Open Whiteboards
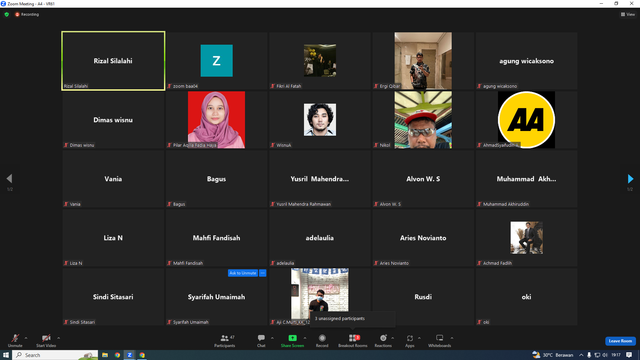 tap(440, 340)
